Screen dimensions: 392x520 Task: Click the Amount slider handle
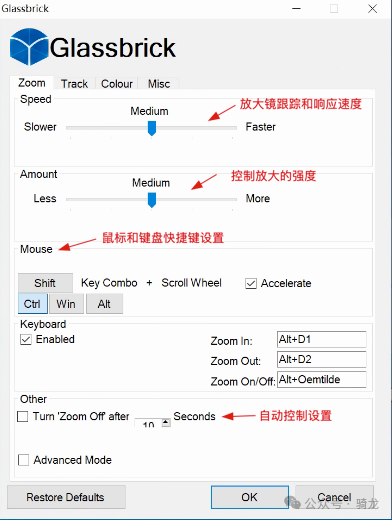pos(152,200)
